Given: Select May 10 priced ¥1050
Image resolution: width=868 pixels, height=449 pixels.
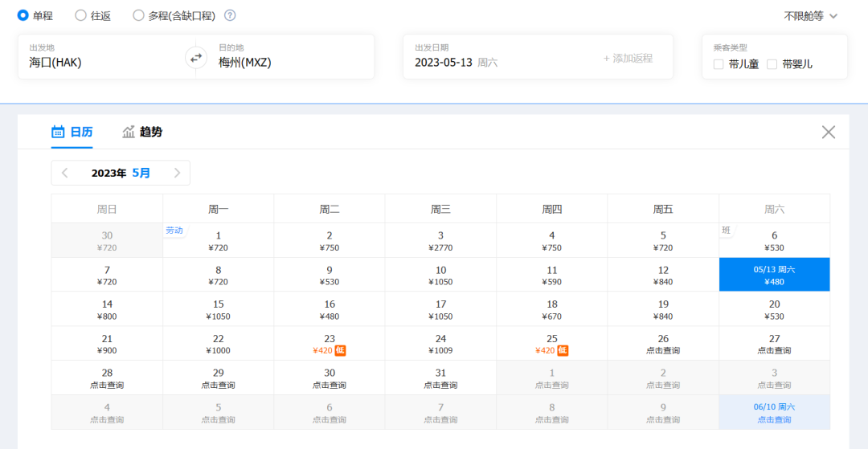Looking at the screenshot, I should pos(440,275).
